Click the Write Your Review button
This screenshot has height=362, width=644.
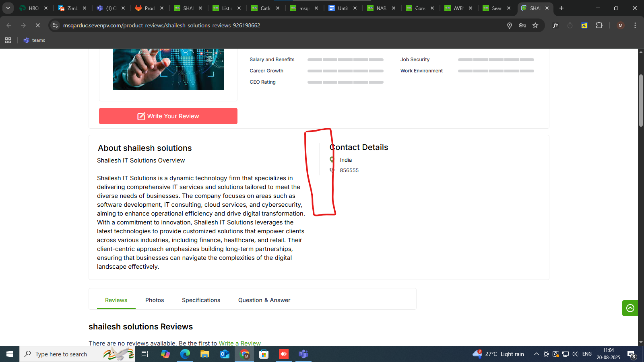click(x=168, y=116)
